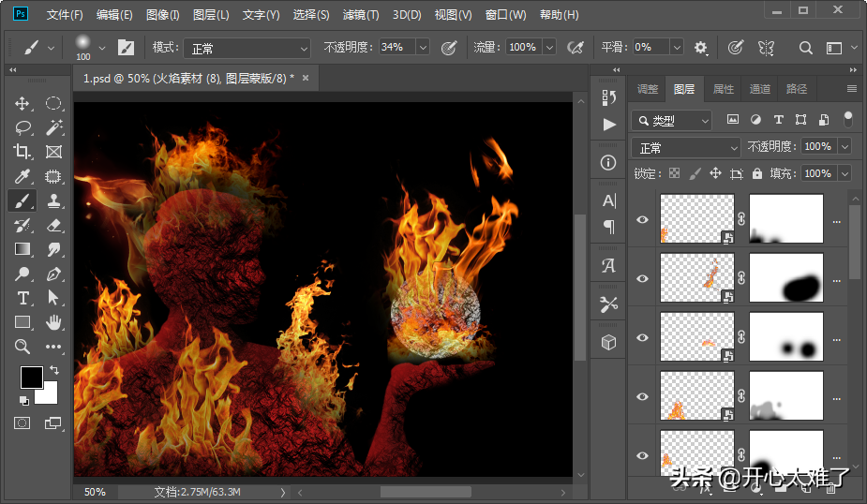The image size is (867, 504).
Task: Select the Crop tool
Action: 22,152
